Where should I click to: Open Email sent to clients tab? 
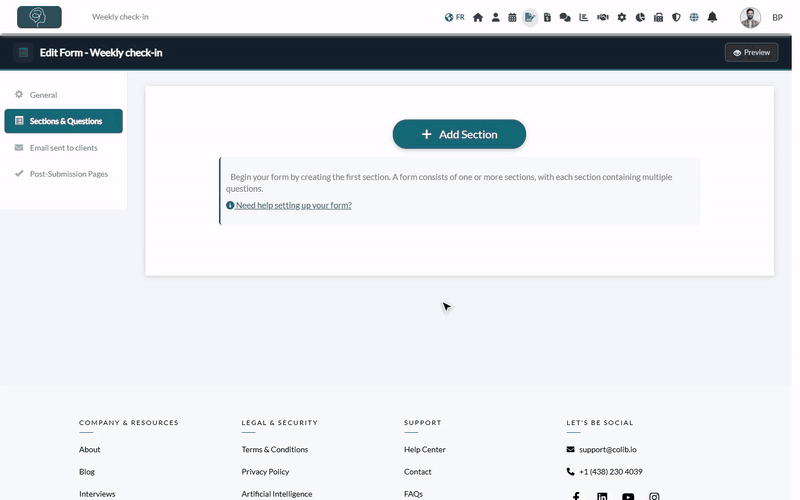63,148
